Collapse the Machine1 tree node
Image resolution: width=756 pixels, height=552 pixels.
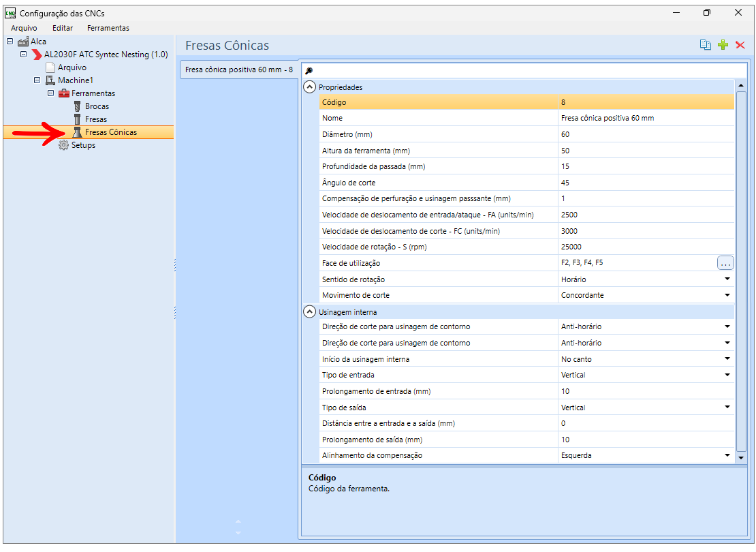coord(37,80)
